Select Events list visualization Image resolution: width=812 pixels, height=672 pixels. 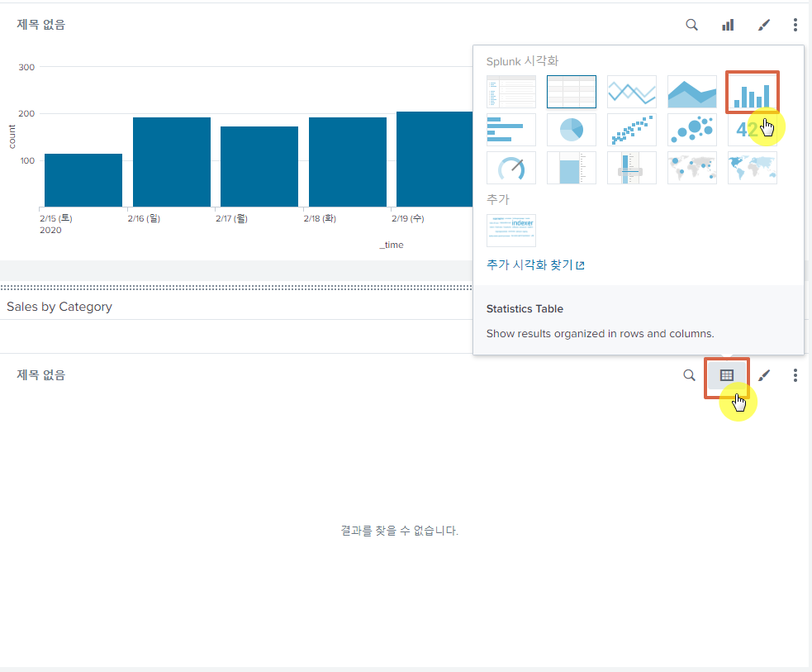tap(511, 92)
